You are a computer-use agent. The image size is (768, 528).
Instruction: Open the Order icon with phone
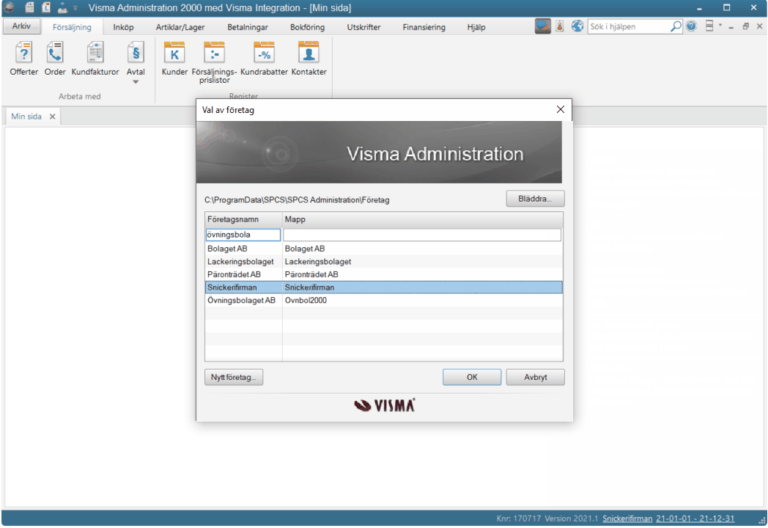pos(55,59)
